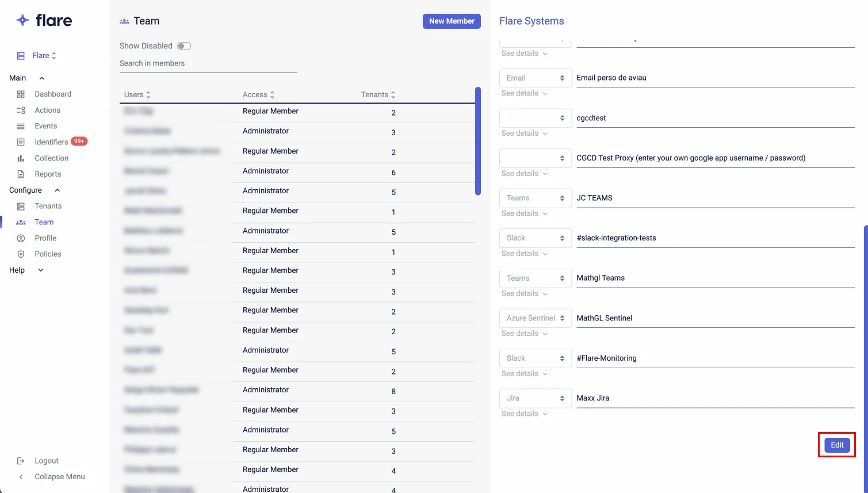868x493 pixels.
Task: Open the Dashboard icon in sidebar
Action: (21, 94)
